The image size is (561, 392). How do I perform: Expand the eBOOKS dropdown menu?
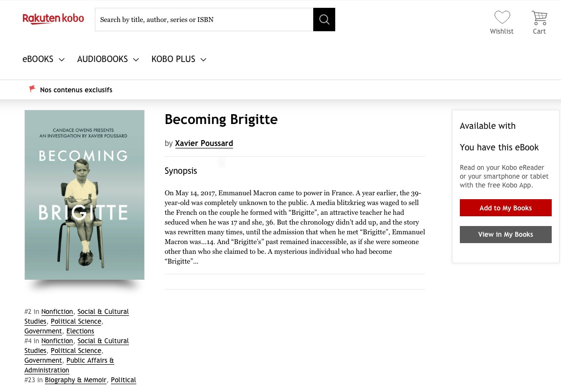tap(43, 59)
